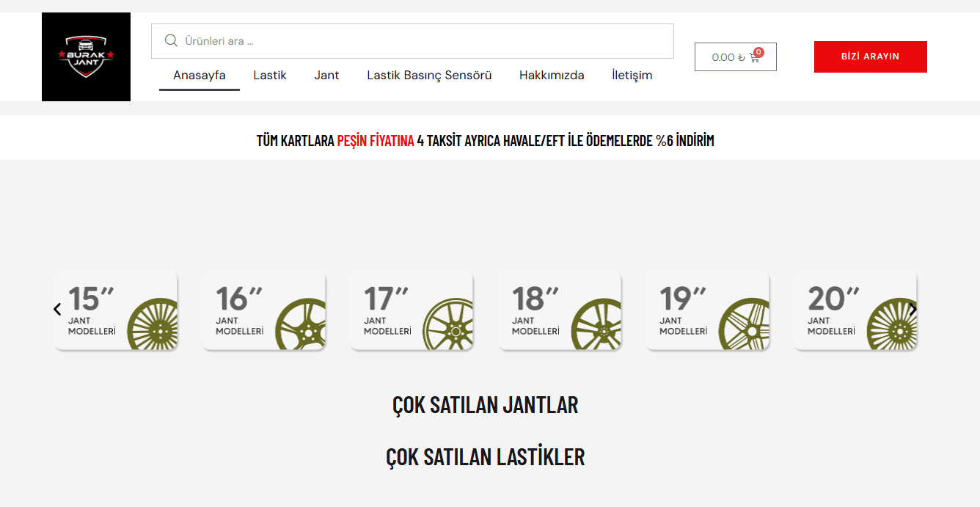Click the next carousel arrow
The height and width of the screenshot is (507, 980).
(913, 310)
